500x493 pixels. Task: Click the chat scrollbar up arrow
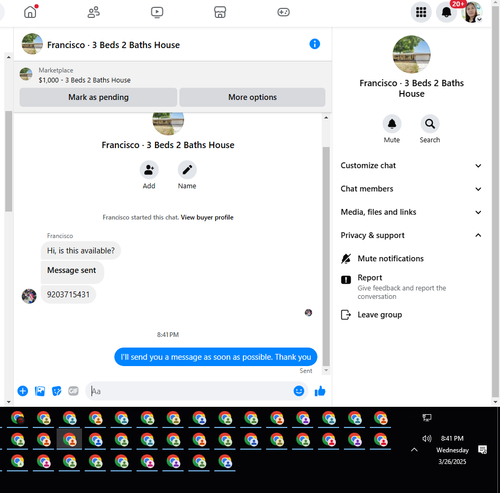[326, 118]
